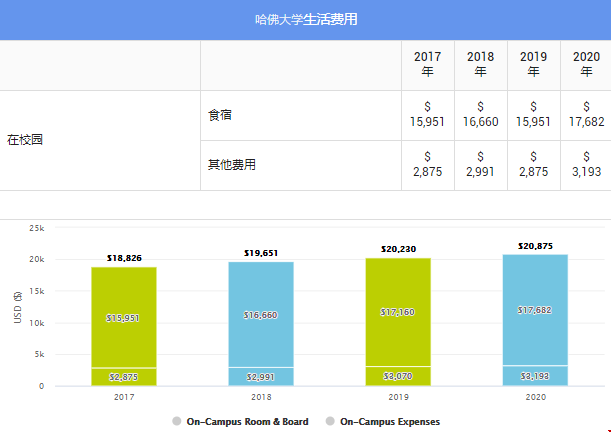The width and height of the screenshot is (611, 432).
Task: Click the 2017 bar's green $15,951 segment
Action: pos(124,317)
